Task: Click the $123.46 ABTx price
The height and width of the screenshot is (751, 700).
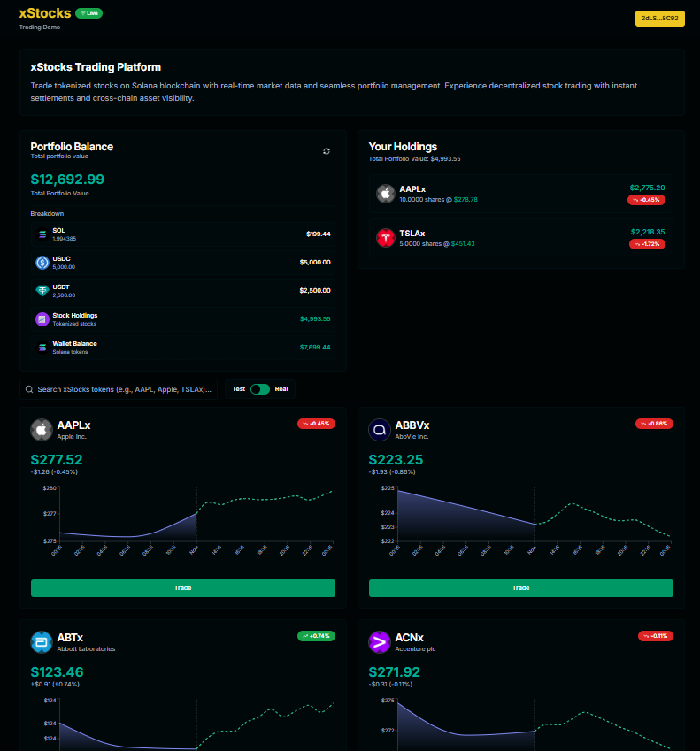Action: pos(57,672)
